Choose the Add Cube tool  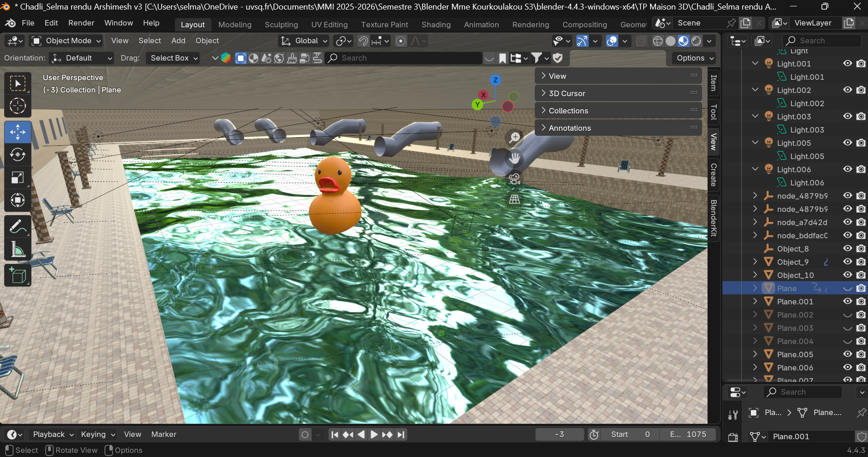tap(17, 276)
